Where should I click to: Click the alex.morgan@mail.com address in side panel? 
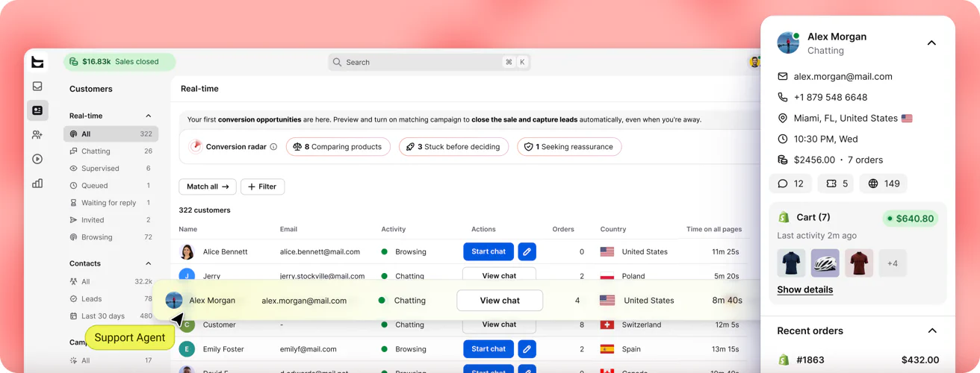click(x=843, y=76)
